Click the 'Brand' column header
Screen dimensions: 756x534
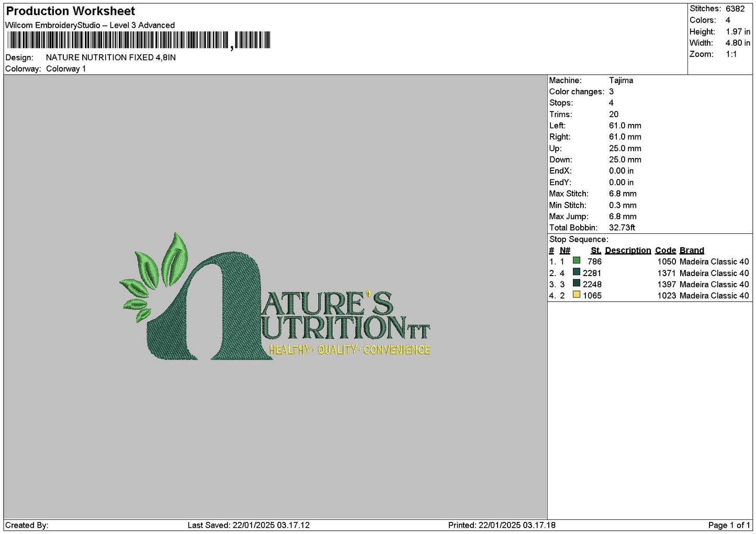692,251
